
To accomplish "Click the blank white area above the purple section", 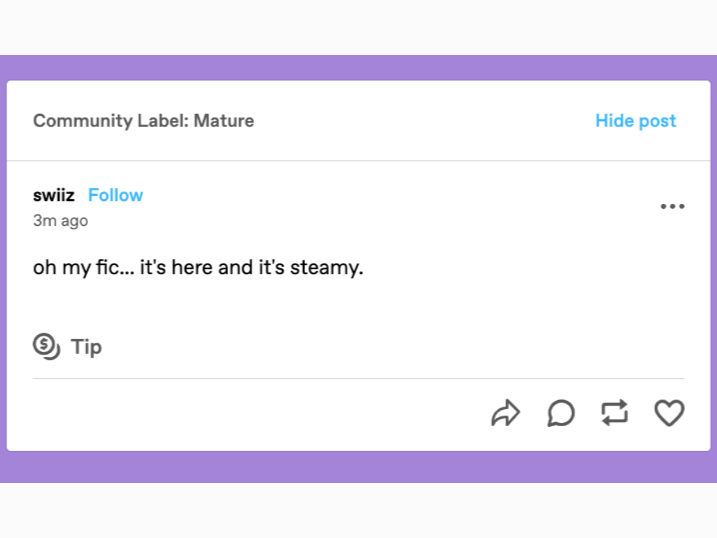I will [358, 27].
